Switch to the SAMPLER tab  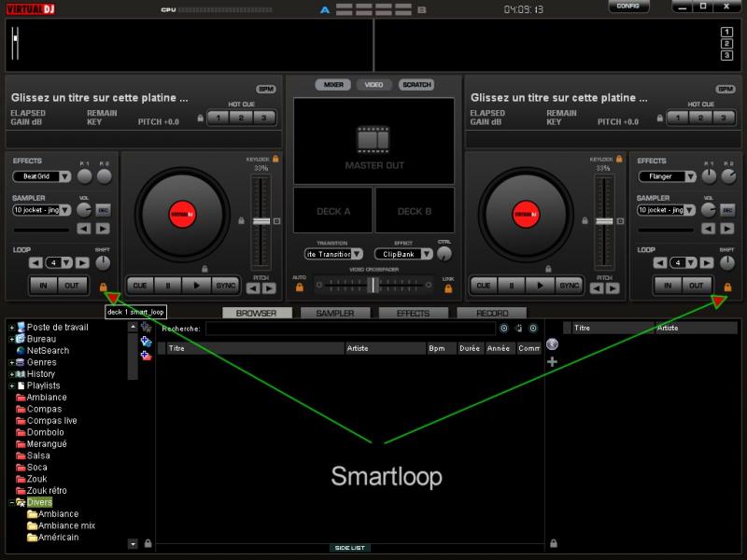click(335, 313)
